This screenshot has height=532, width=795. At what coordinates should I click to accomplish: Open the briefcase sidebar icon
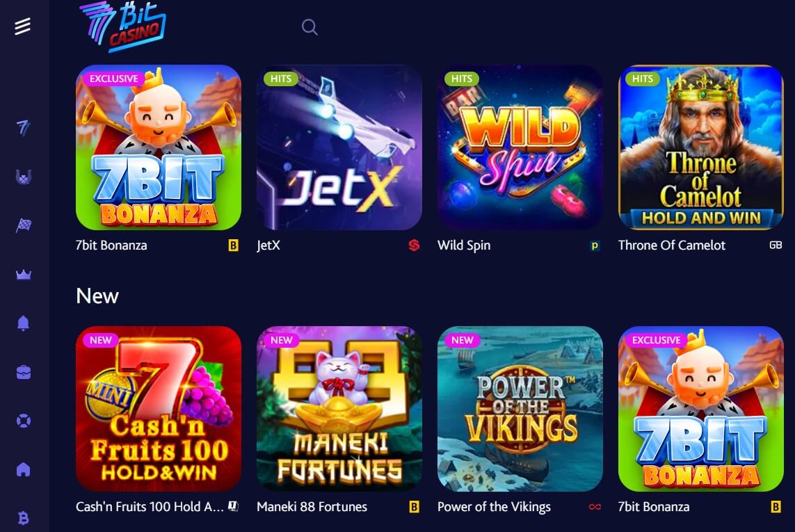(24, 372)
